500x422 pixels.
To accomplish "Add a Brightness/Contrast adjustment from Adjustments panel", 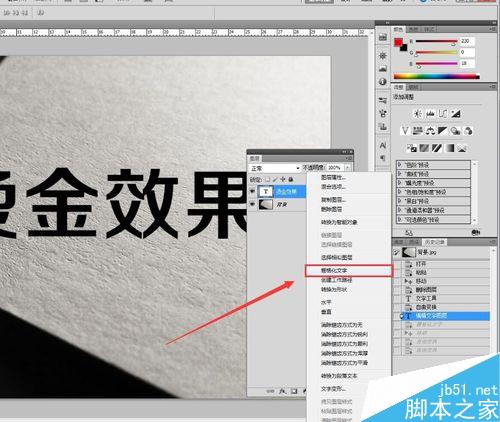I will tap(417, 114).
